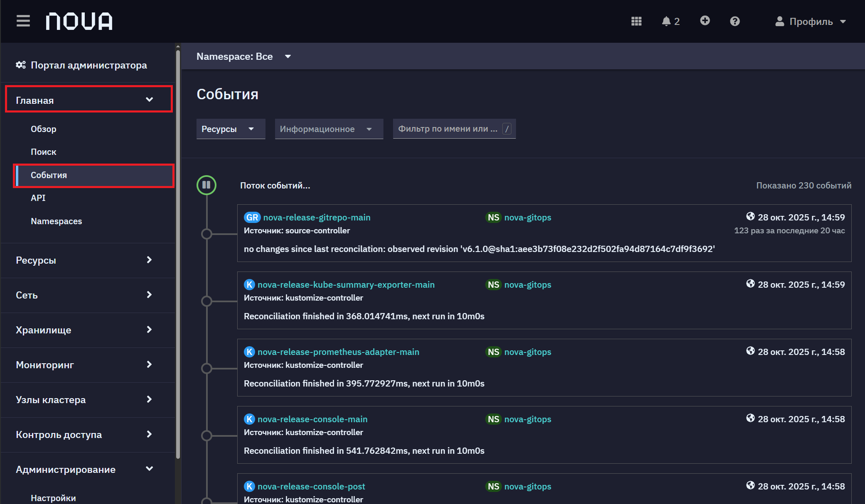Open nova-release-console-main link
Viewport: 865px width, 504px height.
click(312, 419)
